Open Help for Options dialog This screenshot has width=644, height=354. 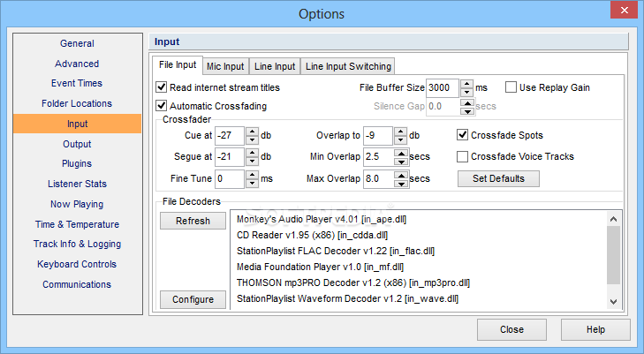click(x=595, y=330)
